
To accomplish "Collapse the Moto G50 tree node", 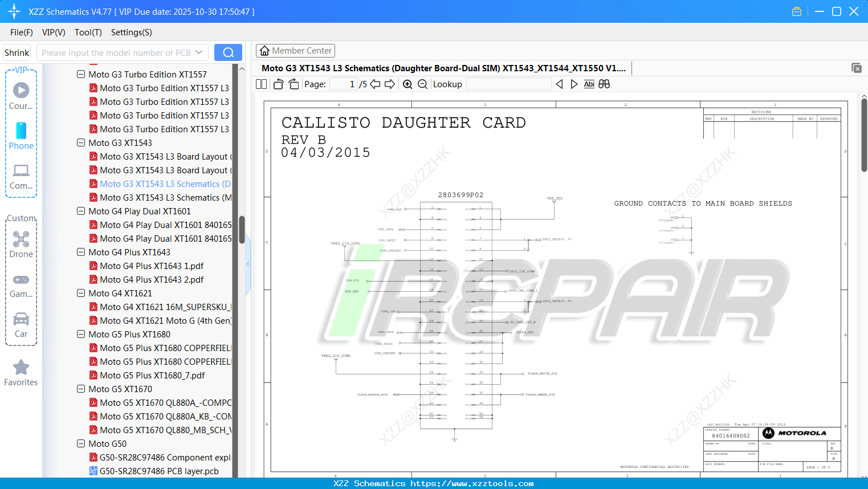I will tap(80, 443).
